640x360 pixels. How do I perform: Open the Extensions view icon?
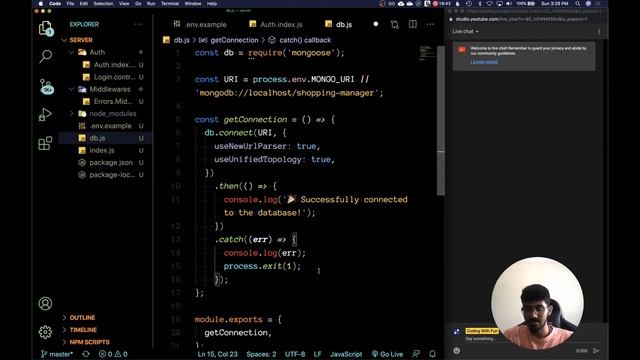coord(45,143)
